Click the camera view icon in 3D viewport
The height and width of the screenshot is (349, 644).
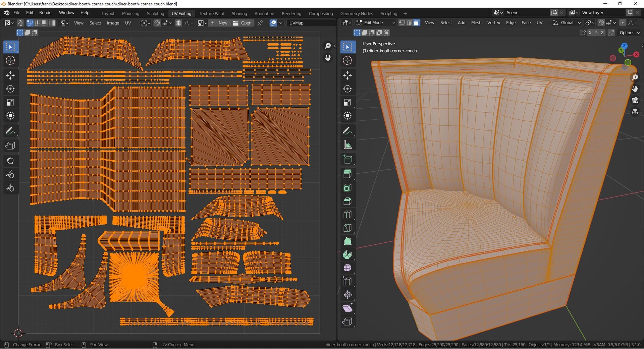635,100
